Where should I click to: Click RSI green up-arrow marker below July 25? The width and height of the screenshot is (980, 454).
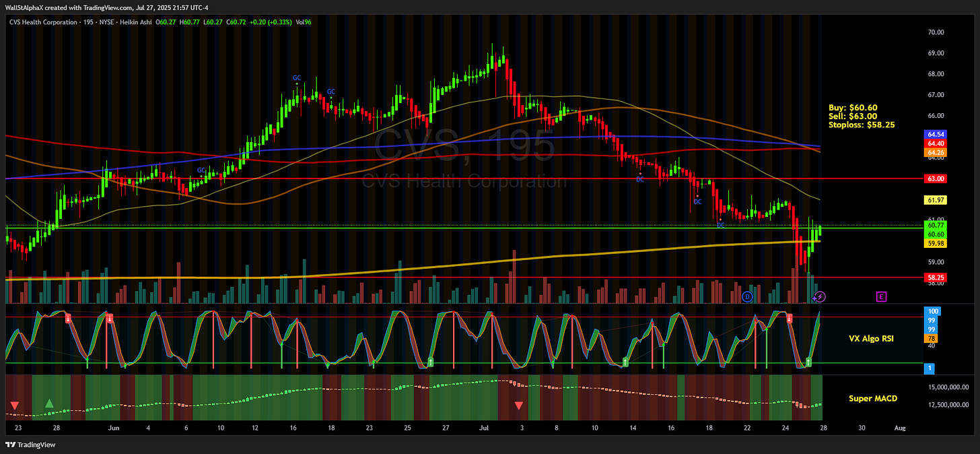click(808, 362)
